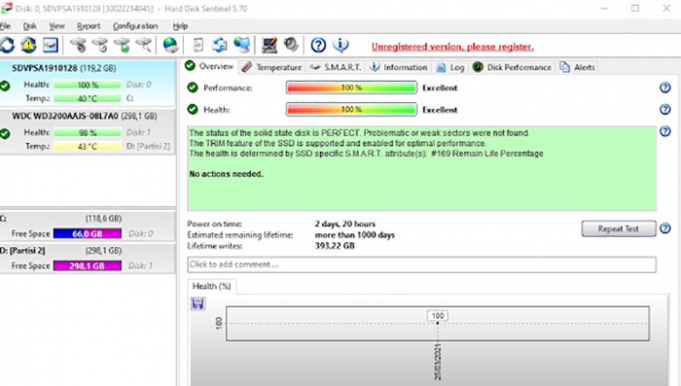Open the Help menu
Viewport: 681px width, 386px height.
click(x=180, y=26)
